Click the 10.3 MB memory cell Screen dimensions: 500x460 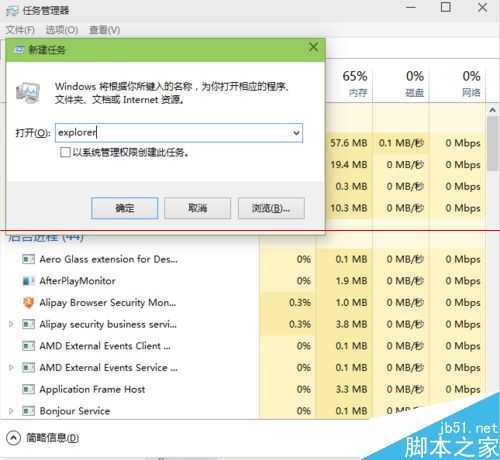[x=348, y=208]
